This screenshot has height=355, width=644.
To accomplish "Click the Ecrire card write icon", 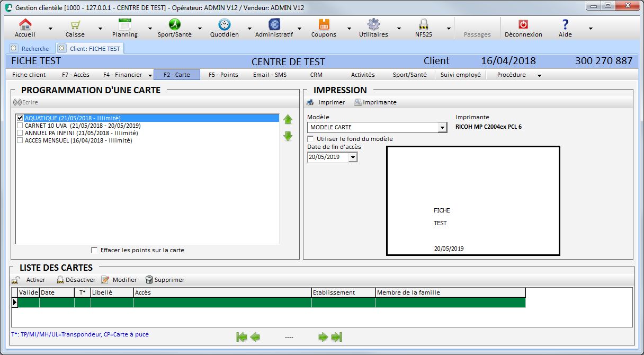I will [17, 102].
